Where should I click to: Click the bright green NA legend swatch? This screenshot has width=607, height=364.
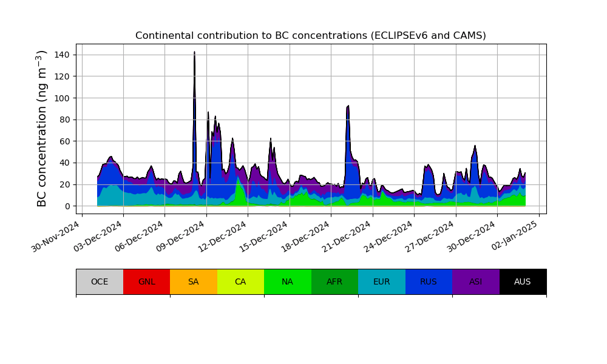coord(287,281)
